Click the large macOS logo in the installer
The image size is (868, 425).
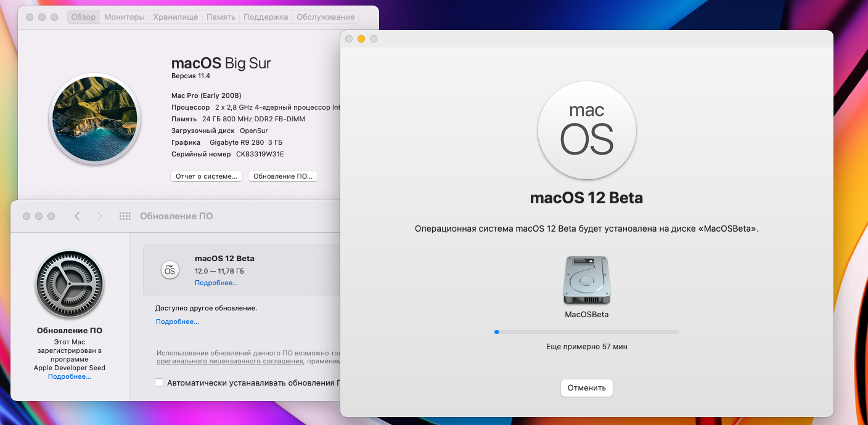pos(587,131)
